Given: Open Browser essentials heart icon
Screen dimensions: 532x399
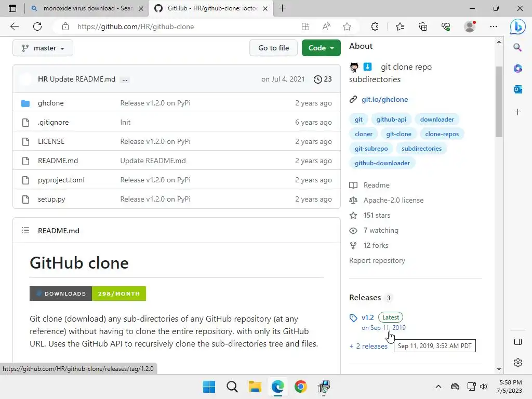Looking at the screenshot, I should 446,26.
